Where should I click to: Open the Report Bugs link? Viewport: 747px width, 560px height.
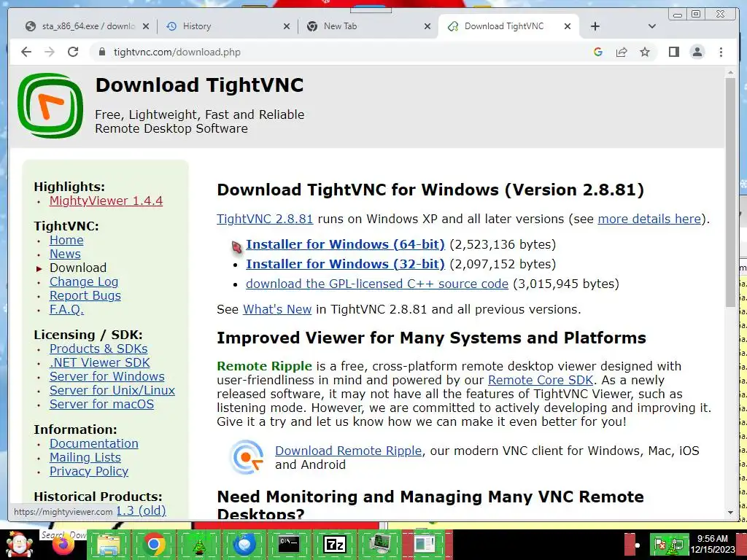click(x=85, y=296)
